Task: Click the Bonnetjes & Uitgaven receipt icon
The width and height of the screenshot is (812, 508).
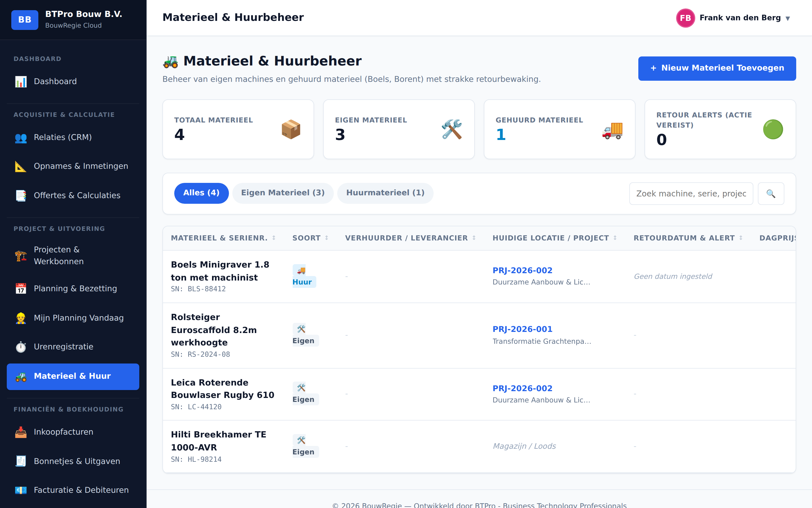Action: coord(21,461)
